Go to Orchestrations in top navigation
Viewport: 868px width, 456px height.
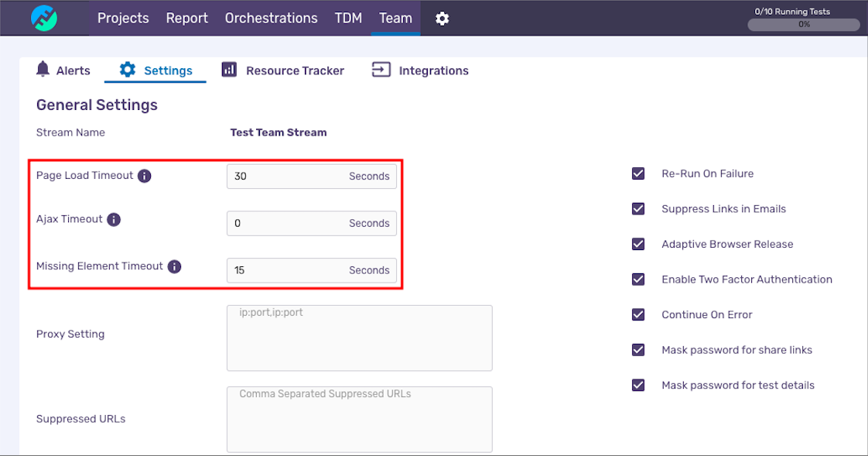[x=272, y=19]
